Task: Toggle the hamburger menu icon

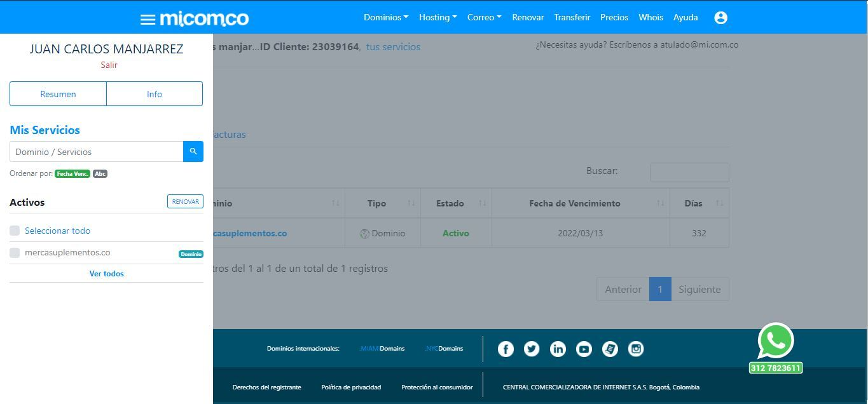Action: pyautogui.click(x=148, y=19)
